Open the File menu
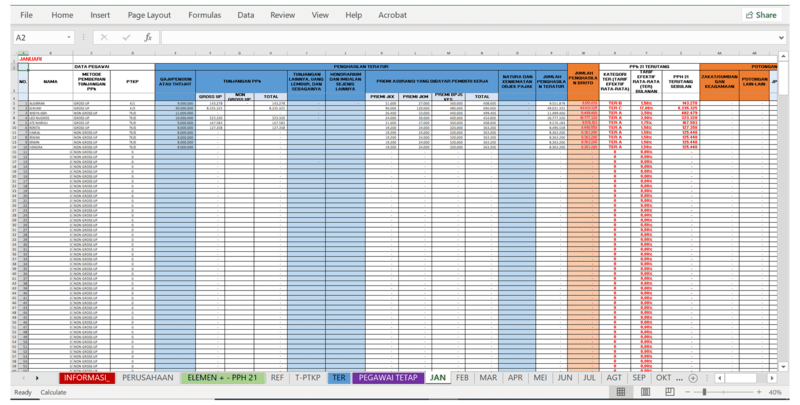 26,15
